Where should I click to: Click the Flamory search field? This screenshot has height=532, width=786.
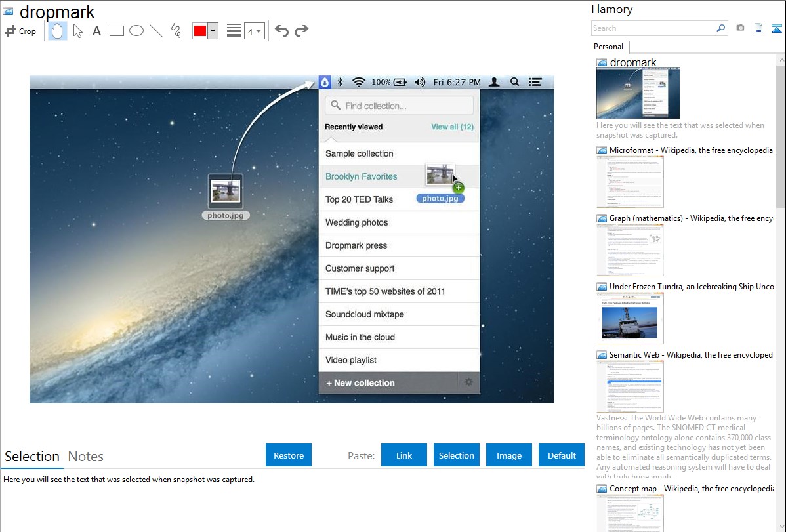653,28
